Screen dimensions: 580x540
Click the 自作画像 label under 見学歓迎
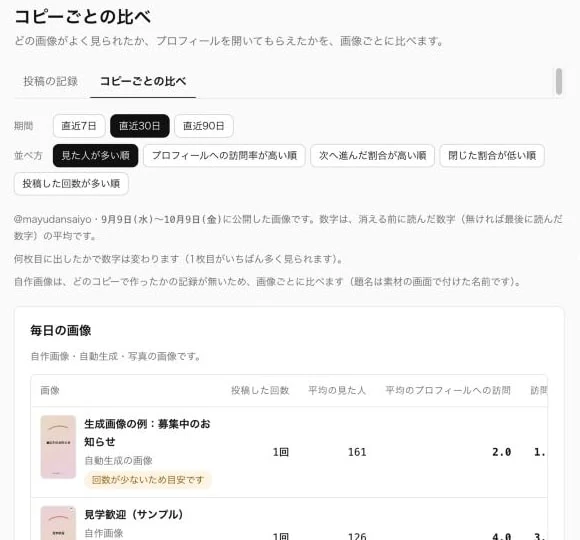point(104,533)
